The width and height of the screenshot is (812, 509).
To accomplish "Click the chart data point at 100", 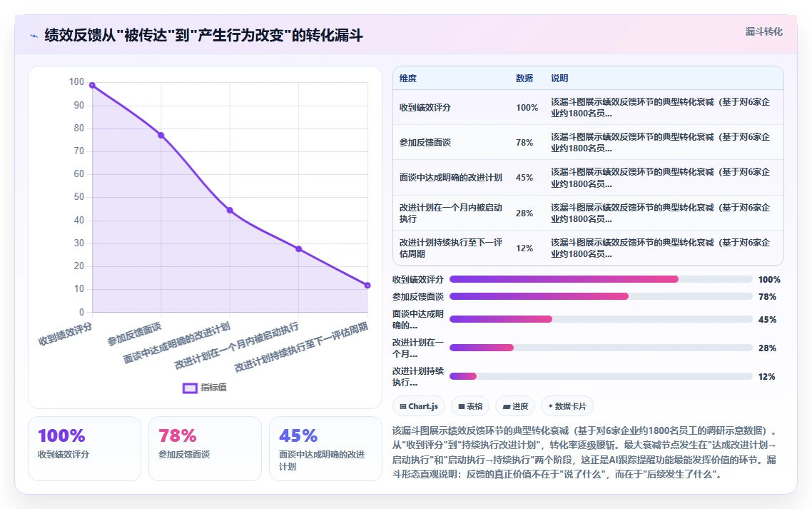I will pyautogui.click(x=92, y=85).
